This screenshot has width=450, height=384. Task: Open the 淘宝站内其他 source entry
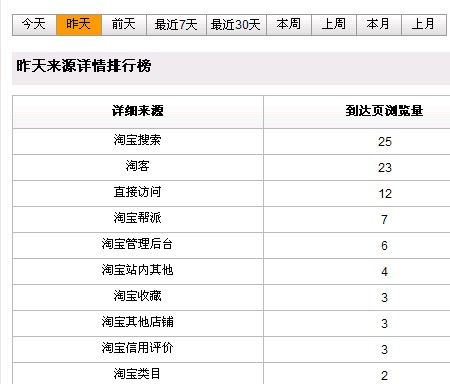tap(137, 270)
